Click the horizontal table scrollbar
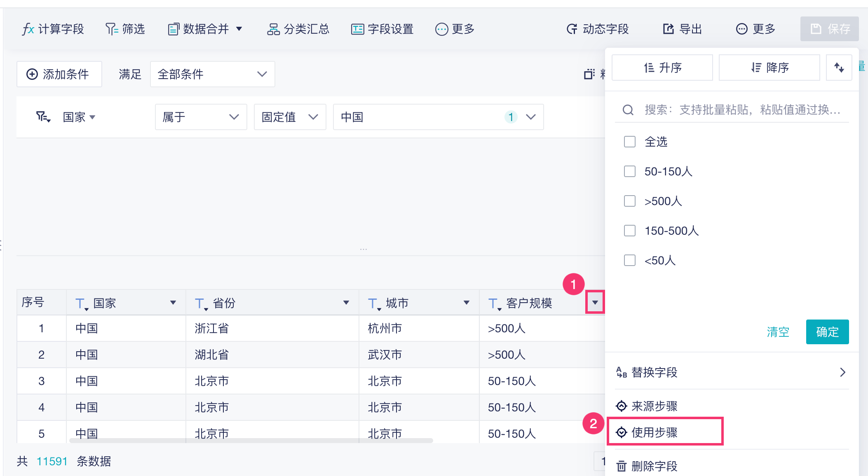 pos(251,441)
